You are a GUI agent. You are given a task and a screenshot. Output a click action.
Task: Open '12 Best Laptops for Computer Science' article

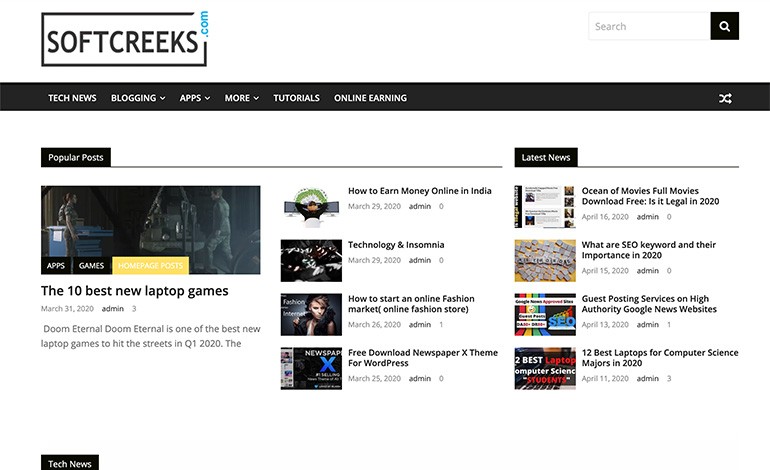pos(660,358)
